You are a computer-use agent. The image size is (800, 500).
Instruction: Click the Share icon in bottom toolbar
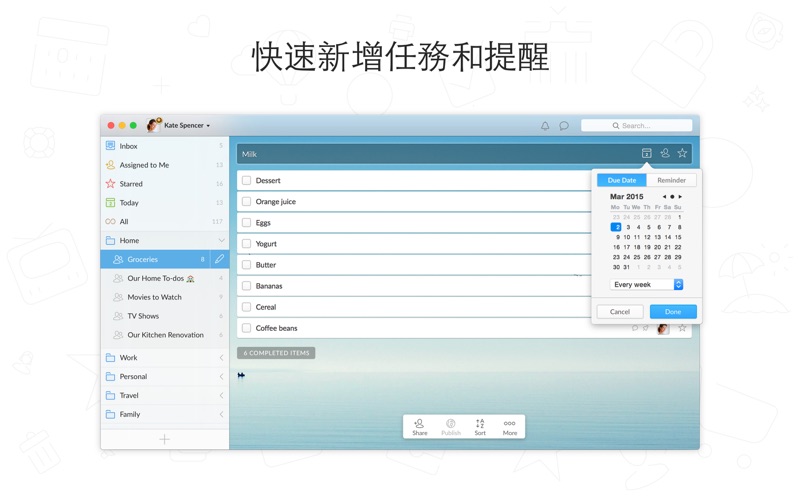click(419, 423)
